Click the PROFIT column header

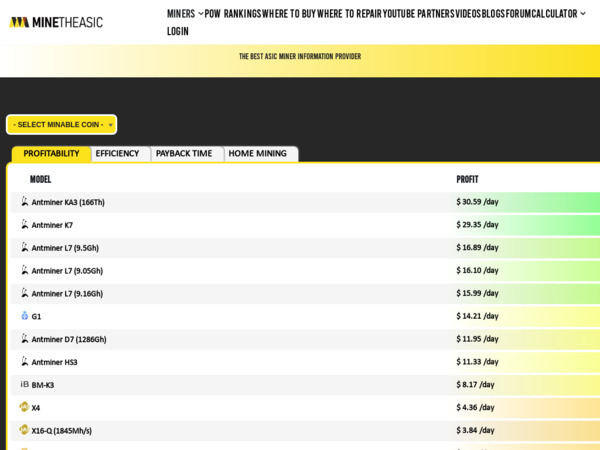tap(467, 179)
